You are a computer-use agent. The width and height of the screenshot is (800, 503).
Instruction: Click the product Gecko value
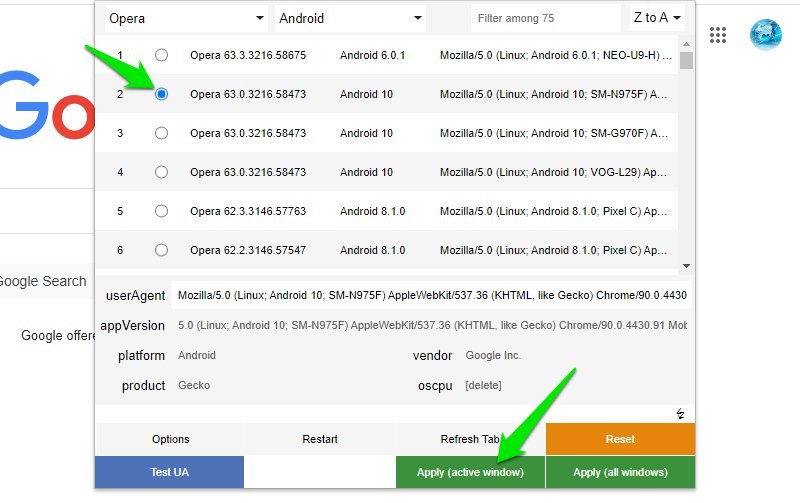194,385
